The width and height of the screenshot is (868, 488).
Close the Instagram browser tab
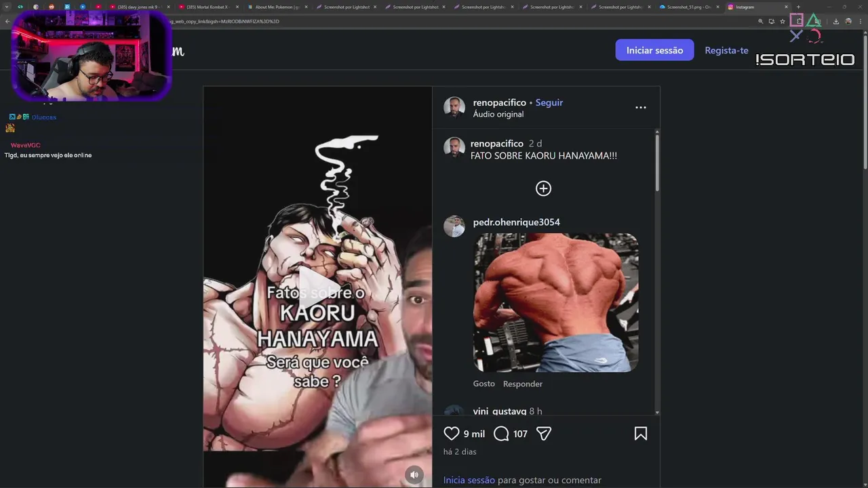[786, 7]
